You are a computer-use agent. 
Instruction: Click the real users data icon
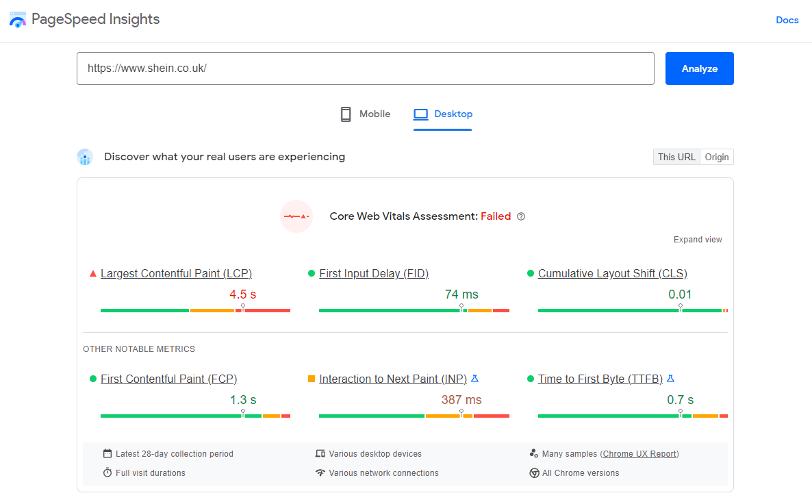click(x=85, y=157)
